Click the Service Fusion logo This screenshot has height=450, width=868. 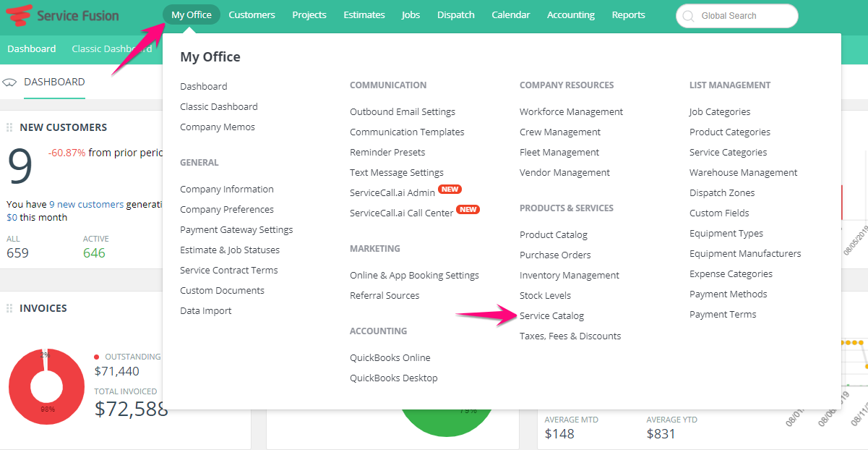62,15
